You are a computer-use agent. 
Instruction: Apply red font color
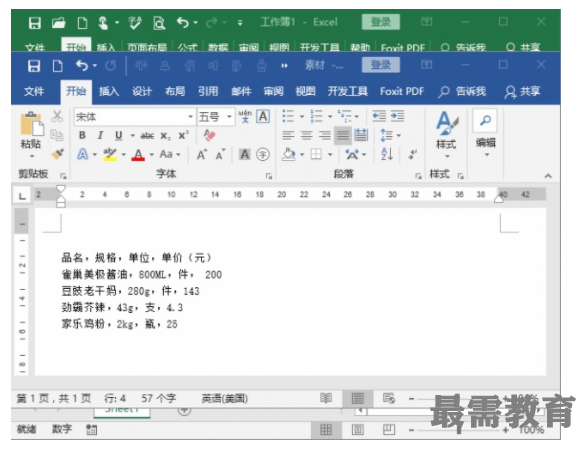138,154
